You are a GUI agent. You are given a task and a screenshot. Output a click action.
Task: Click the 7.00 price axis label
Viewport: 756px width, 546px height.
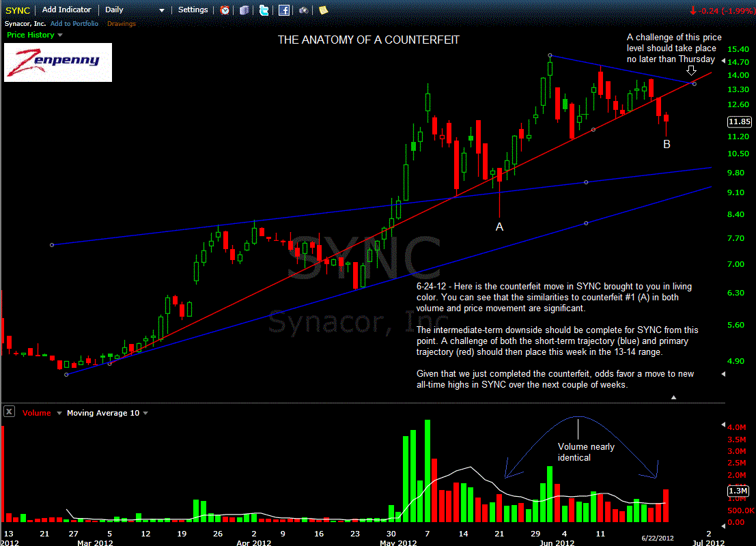coord(736,265)
